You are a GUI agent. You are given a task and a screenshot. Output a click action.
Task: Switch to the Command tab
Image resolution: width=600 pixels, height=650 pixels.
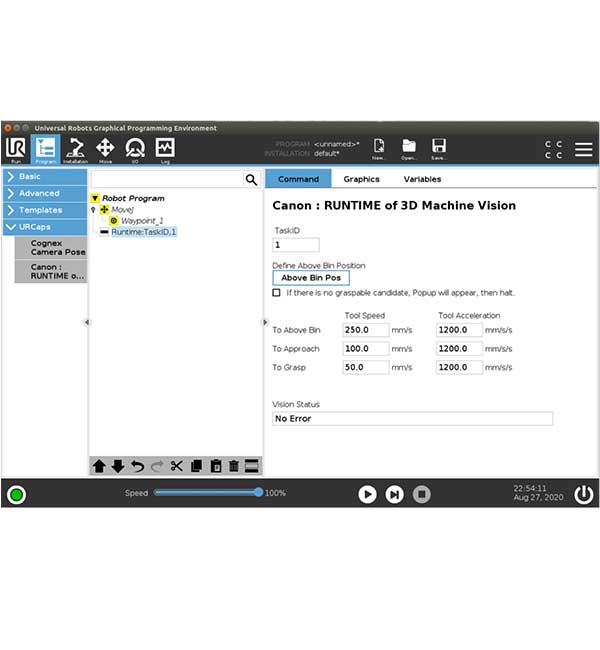tap(298, 179)
